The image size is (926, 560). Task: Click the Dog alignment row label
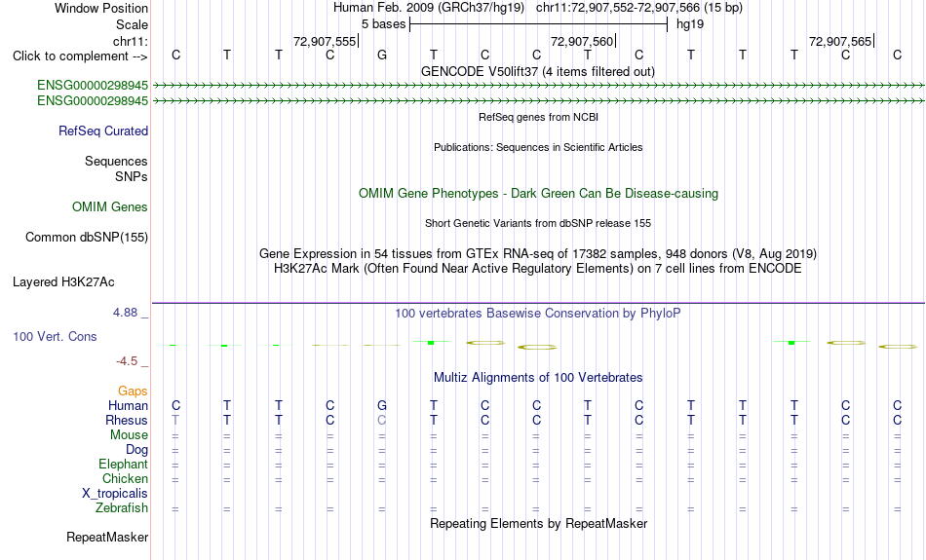tap(136, 450)
